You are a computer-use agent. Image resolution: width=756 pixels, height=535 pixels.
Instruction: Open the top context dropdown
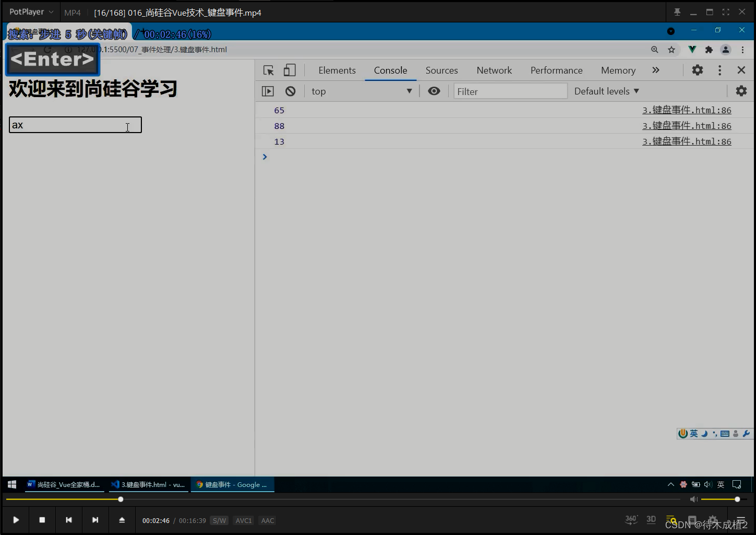coord(361,91)
